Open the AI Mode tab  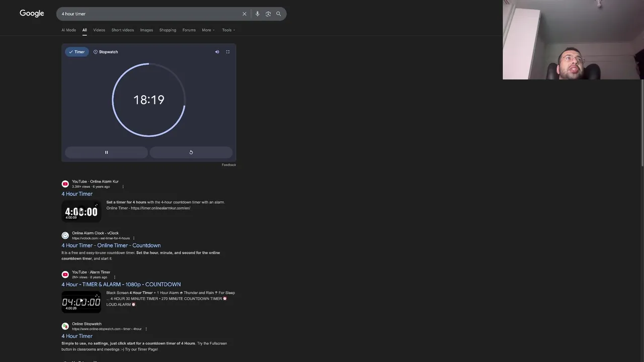coord(68,30)
